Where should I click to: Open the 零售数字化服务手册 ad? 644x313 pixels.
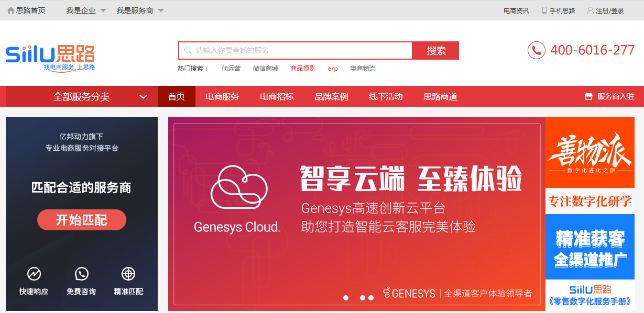point(590,295)
